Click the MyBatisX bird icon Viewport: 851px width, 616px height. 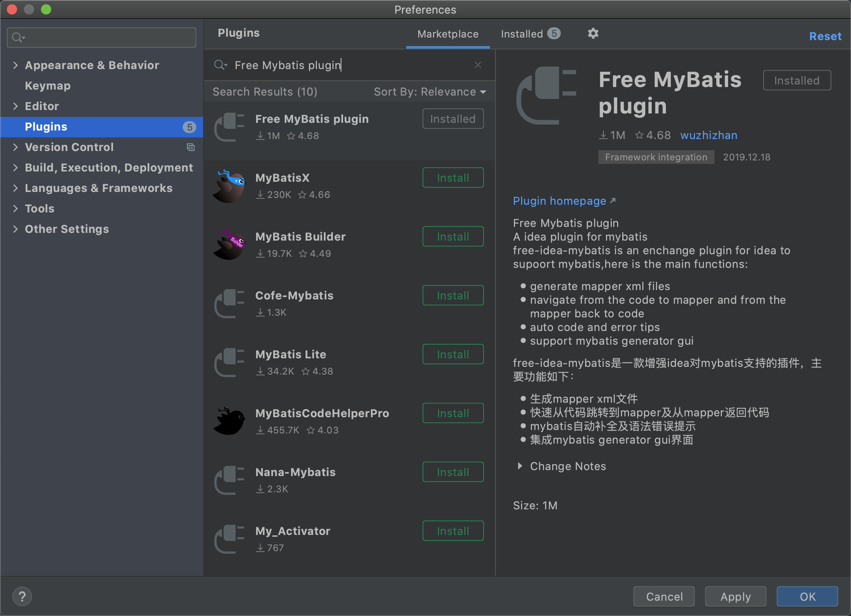tap(229, 186)
